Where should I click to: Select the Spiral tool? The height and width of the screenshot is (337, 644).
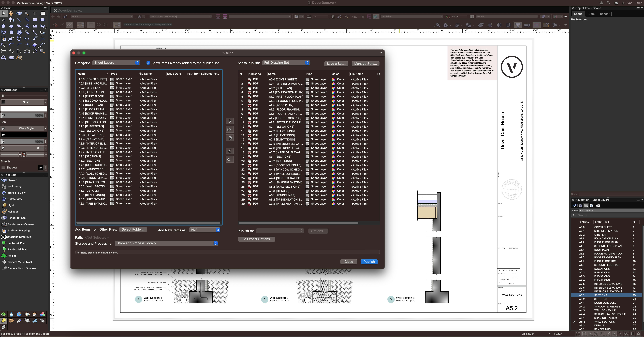click(19, 32)
